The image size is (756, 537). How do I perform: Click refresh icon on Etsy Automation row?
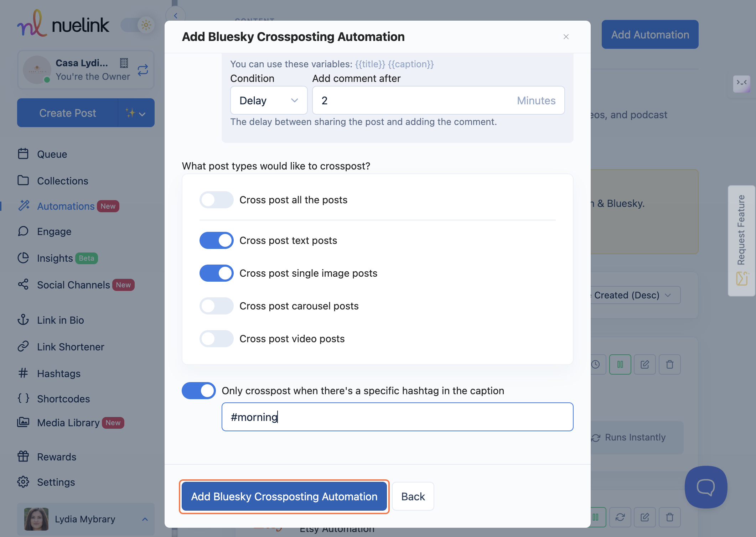coord(620,517)
